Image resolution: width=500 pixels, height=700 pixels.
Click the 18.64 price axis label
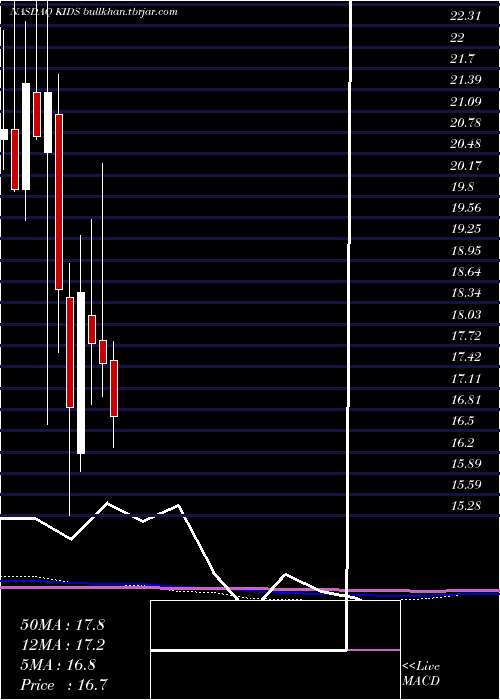click(466, 272)
